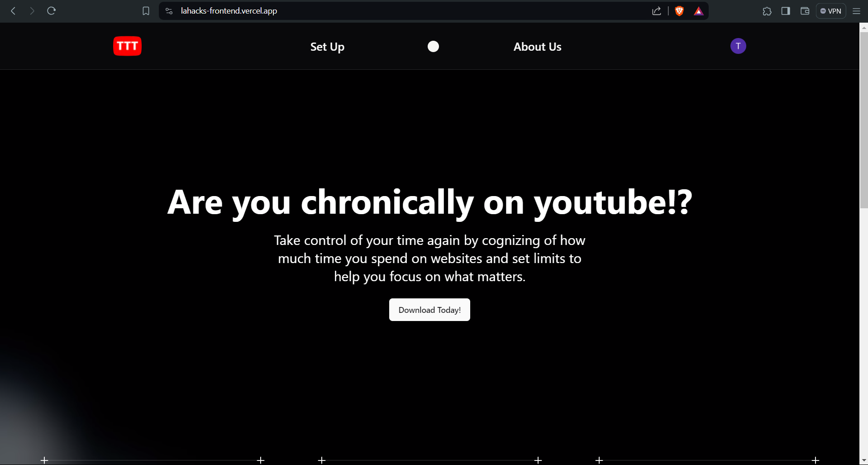Open the purple T user avatar
868x465 pixels.
[738, 46]
